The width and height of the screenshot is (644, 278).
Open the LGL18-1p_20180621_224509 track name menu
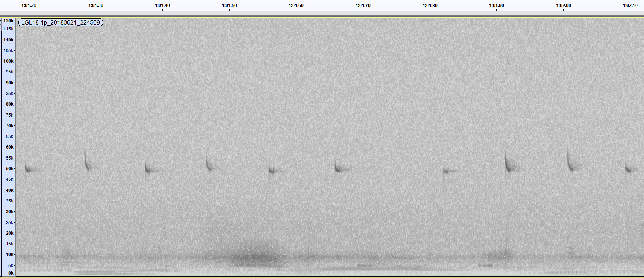(x=60, y=22)
